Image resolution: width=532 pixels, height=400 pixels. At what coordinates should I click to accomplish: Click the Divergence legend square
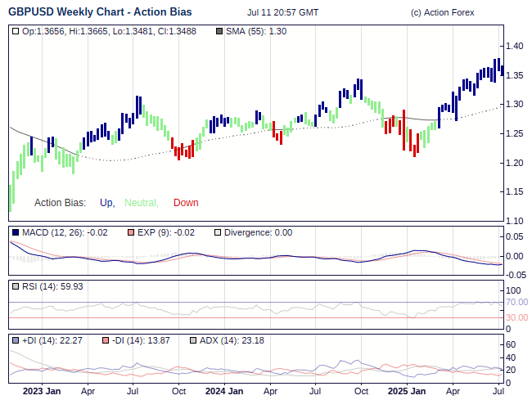coord(217,233)
